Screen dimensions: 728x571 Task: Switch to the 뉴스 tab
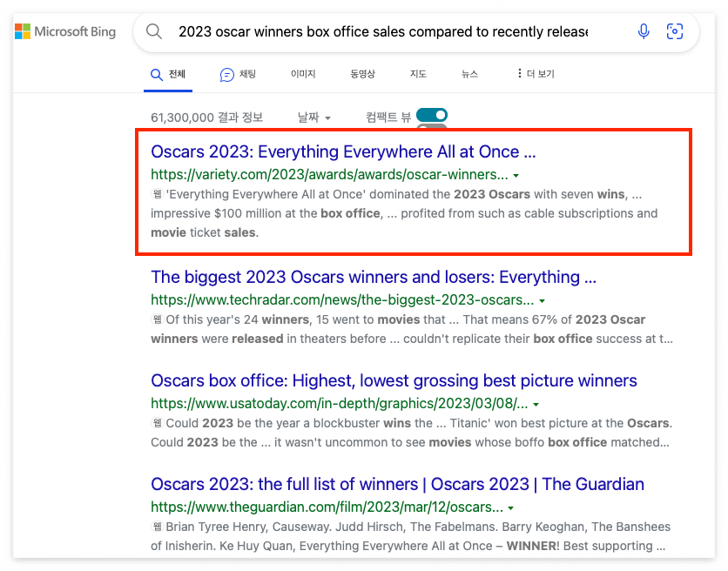tap(469, 74)
